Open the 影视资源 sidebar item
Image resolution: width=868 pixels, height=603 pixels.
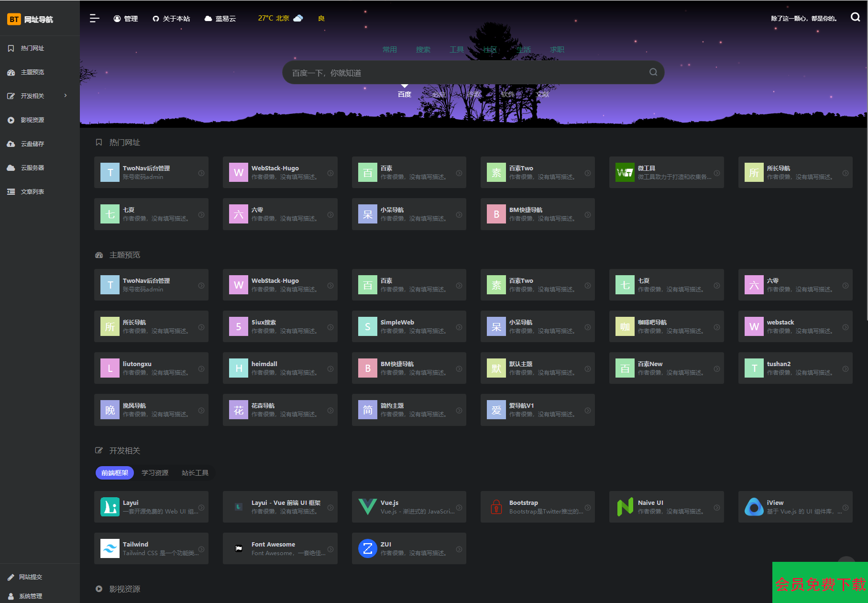[x=32, y=120]
